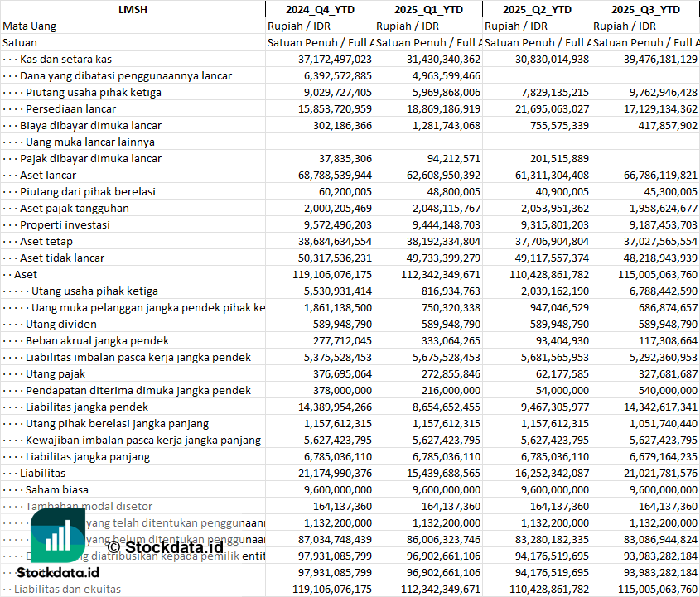The height and width of the screenshot is (597, 700).
Task: Click the Stockdata.id green chart logo
Action: [x=58, y=534]
